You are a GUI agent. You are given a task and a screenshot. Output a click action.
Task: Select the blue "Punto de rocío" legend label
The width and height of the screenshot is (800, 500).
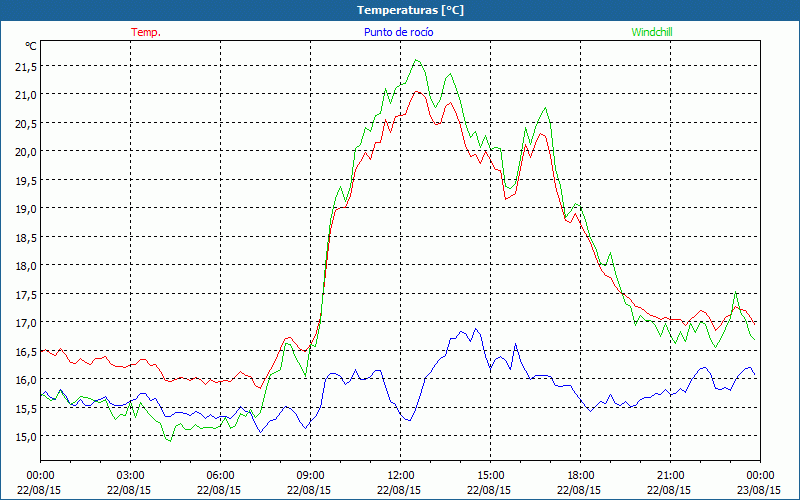point(398,32)
